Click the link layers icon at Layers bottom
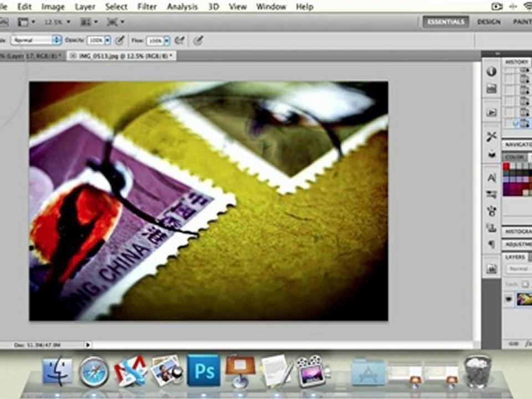 [513, 344]
